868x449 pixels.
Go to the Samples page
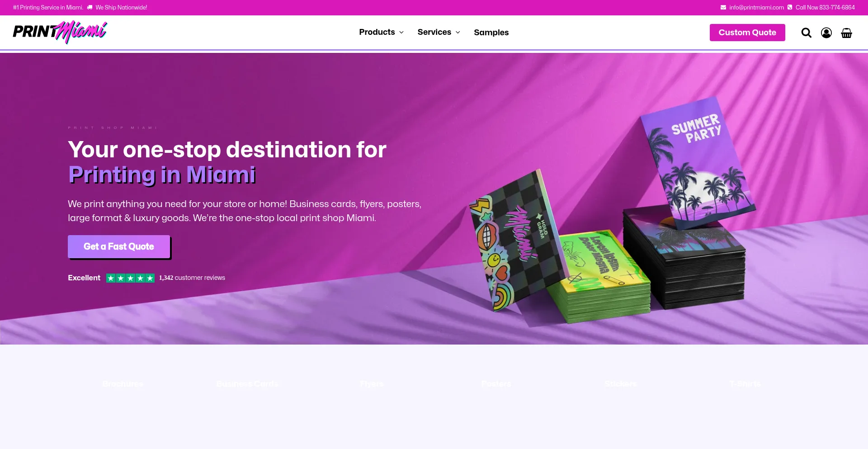pyautogui.click(x=491, y=33)
